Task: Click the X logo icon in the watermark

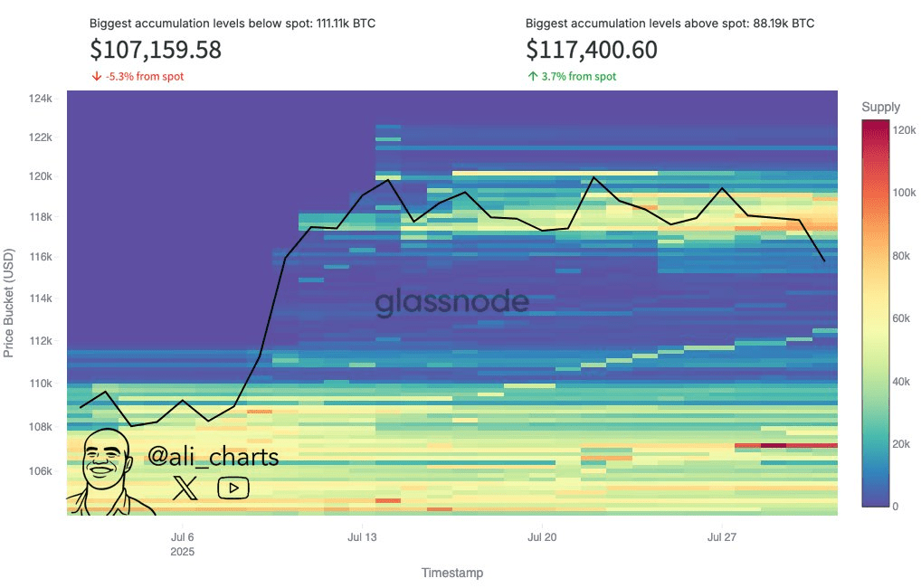Action: [x=185, y=488]
